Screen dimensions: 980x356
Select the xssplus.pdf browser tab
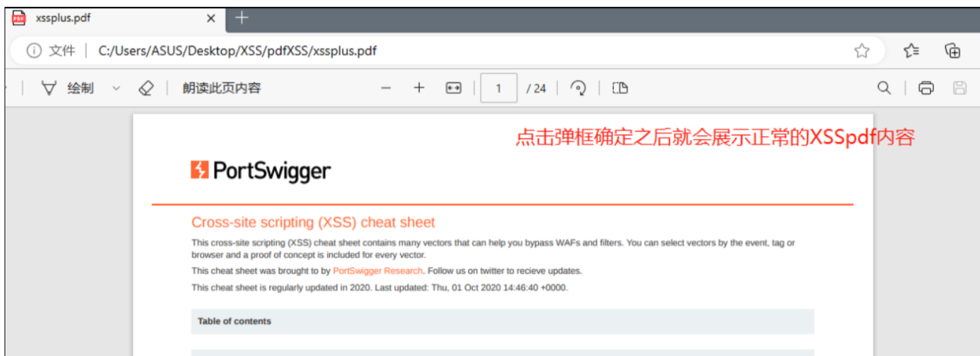[x=113, y=17]
